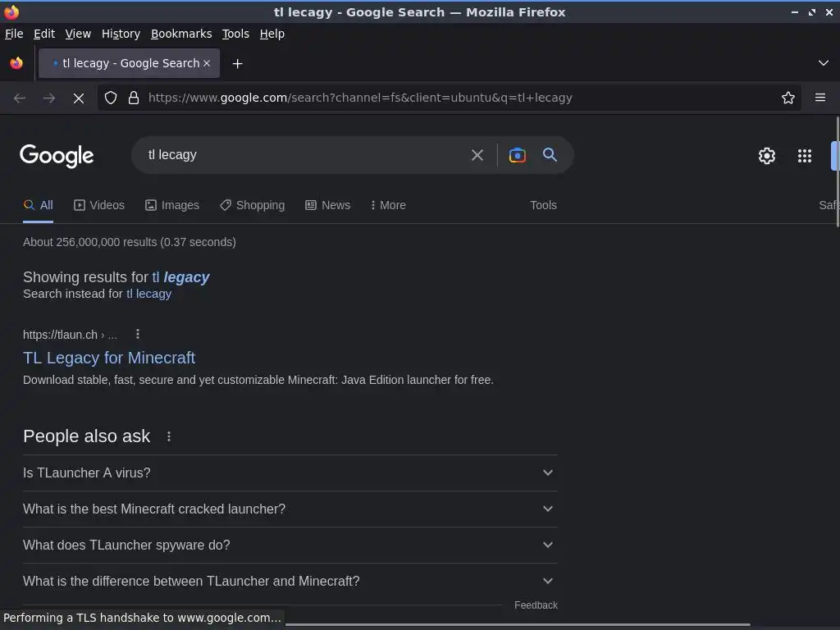Image resolution: width=840 pixels, height=630 pixels.
Task: Open Google apps grid
Action: [x=805, y=156]
